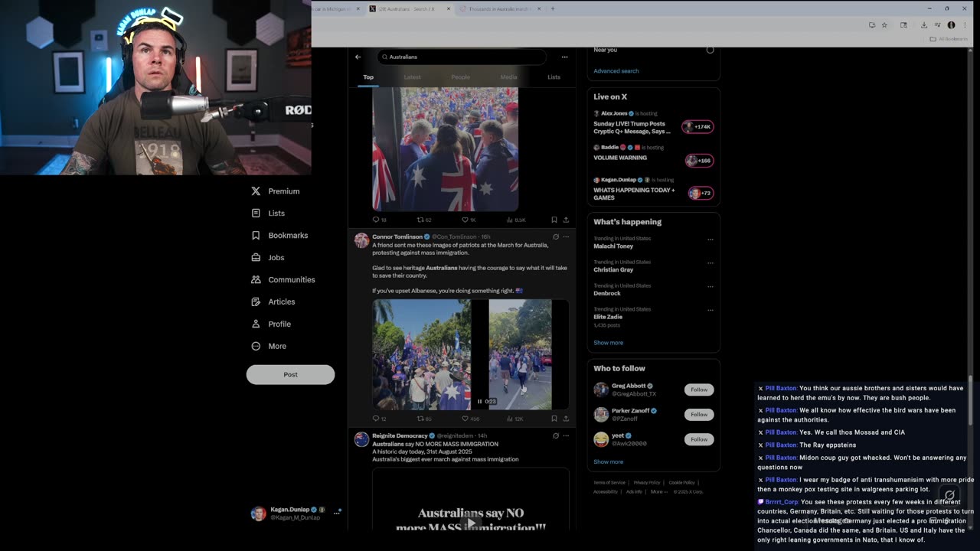Screen dimensions: 980x551
Task: Select the Near you radio option
Action: (710, 50)
